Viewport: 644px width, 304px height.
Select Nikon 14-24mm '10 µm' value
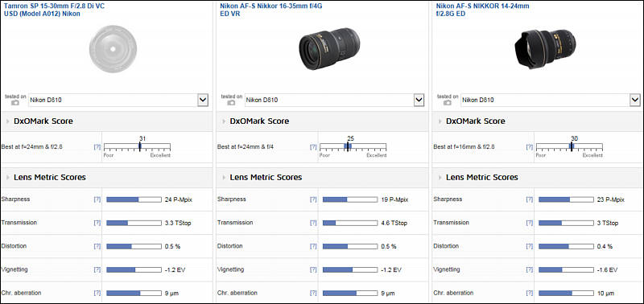[605, 294]
